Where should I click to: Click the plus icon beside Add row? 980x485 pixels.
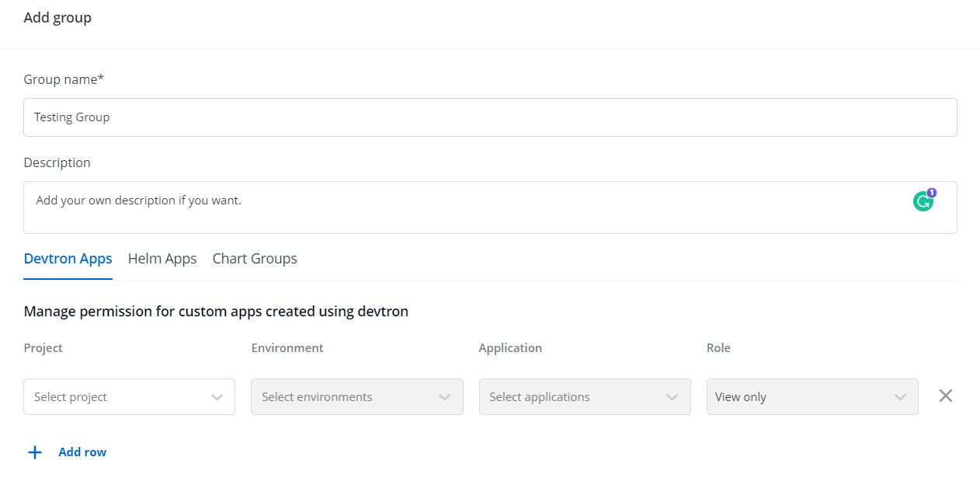pos(35,452)
